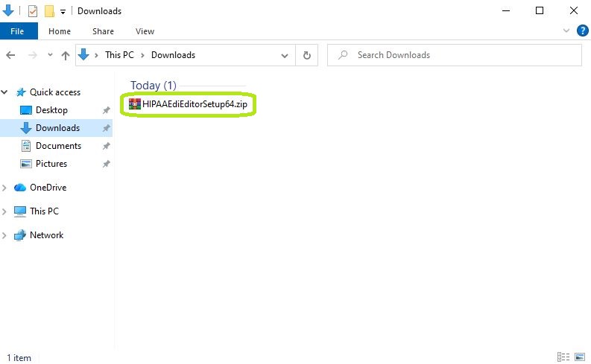This screenshot has width=591, height=364.
Task: Go back with the Back arrow
Action: click(x=10, y=55)
